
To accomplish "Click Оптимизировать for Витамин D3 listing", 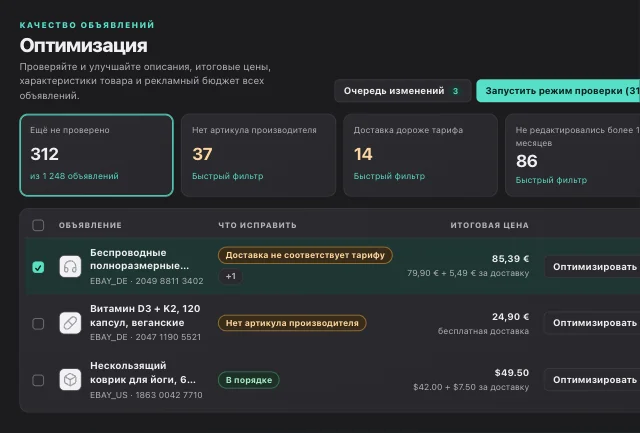I will [x=592, y=323].
